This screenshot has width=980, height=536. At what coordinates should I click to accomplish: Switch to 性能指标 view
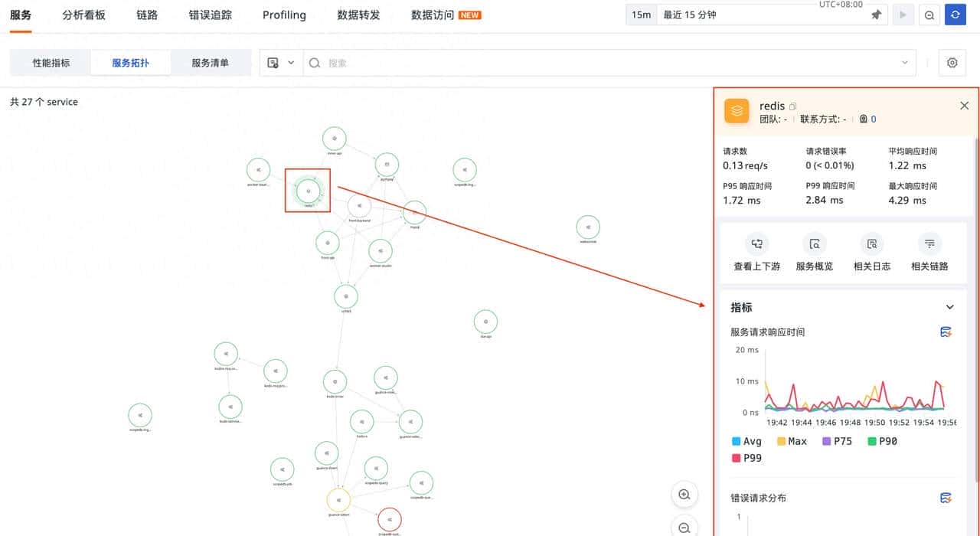click(51, 63)
